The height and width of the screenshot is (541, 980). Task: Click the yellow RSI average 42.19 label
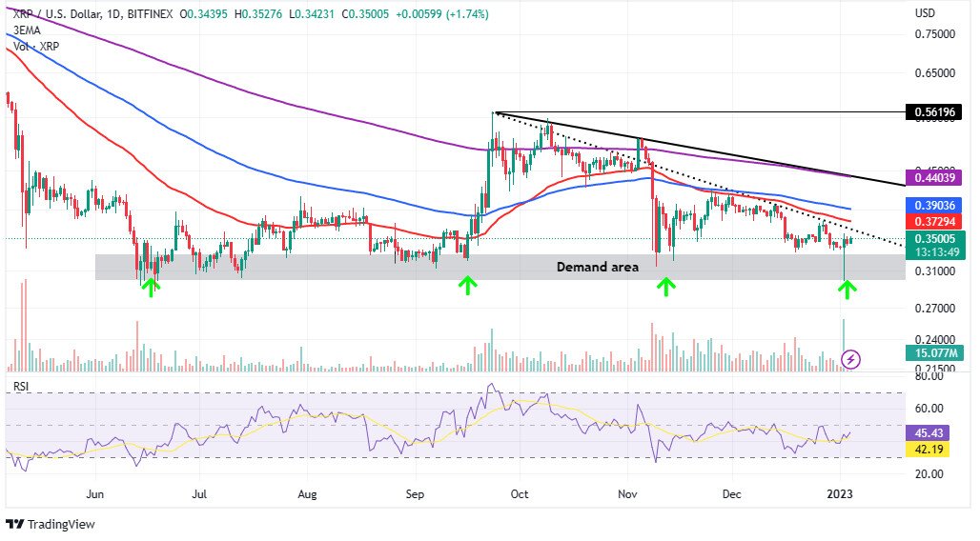click(x=929, y=450)
